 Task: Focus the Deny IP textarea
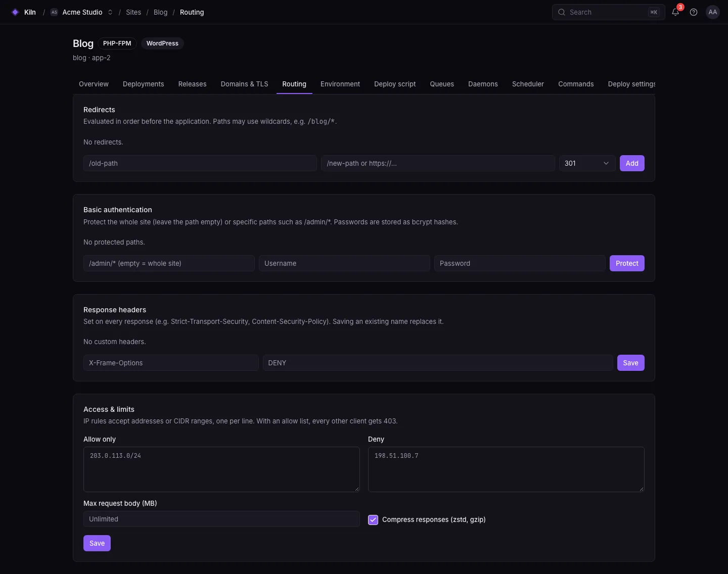(506, 469)
